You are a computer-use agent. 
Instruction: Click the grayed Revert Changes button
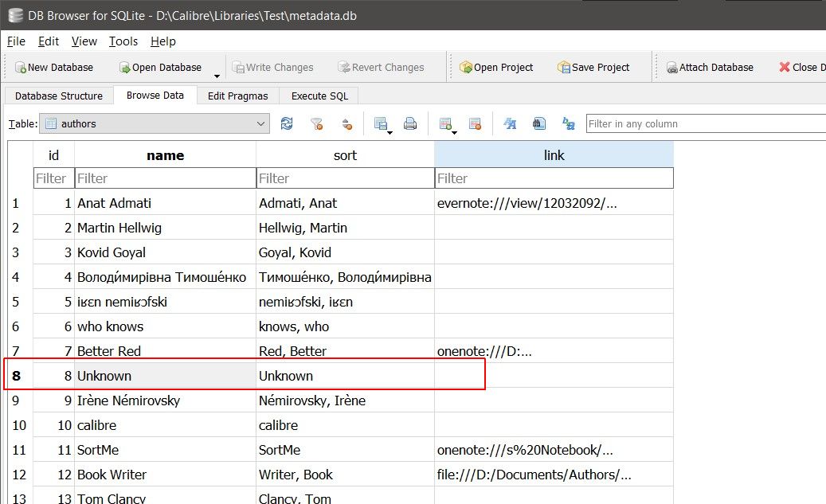click(x=381, y=68)
